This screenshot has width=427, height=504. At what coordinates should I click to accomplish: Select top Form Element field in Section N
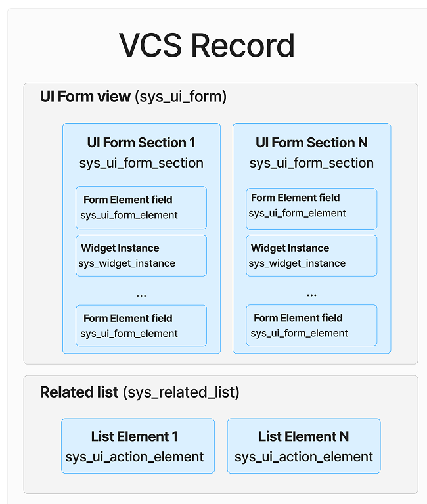click(311, 205)
